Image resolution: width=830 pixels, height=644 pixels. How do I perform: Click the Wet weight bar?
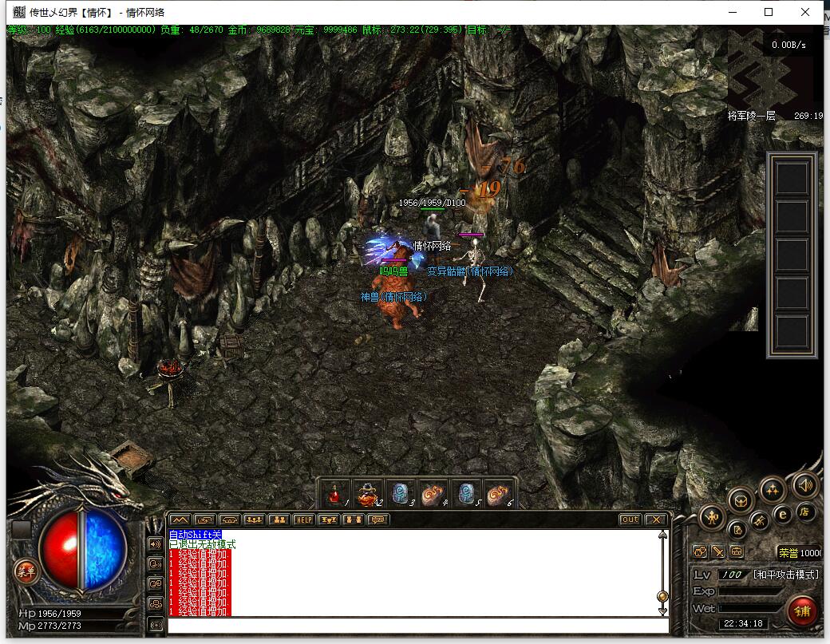[751, 609]
